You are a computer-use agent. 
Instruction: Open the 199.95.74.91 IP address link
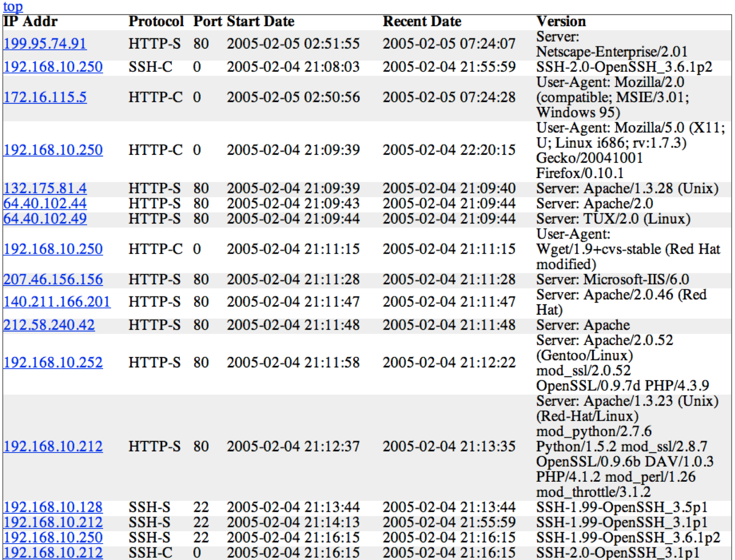click(x=45, y=44)
